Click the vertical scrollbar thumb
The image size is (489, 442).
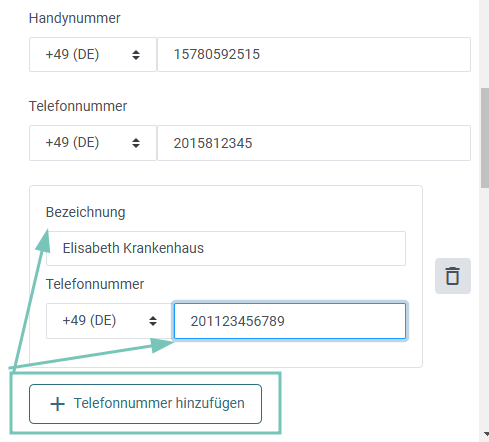pos(485,138)
